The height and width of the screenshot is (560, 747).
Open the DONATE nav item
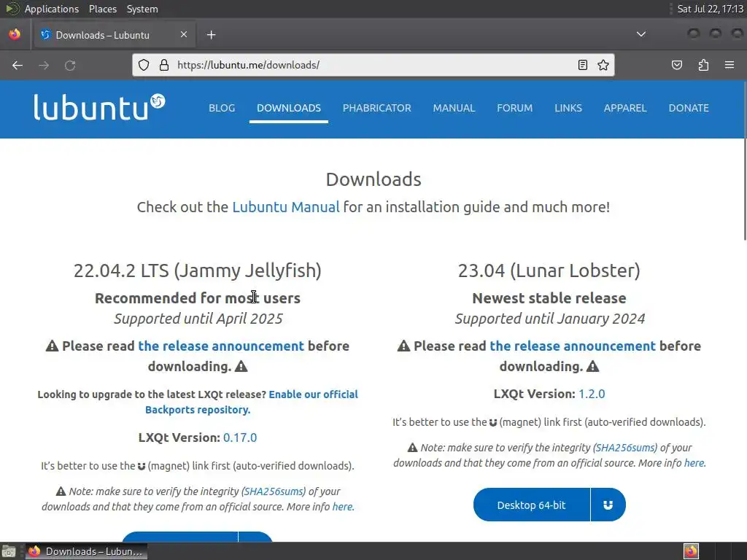click(689, 108)
